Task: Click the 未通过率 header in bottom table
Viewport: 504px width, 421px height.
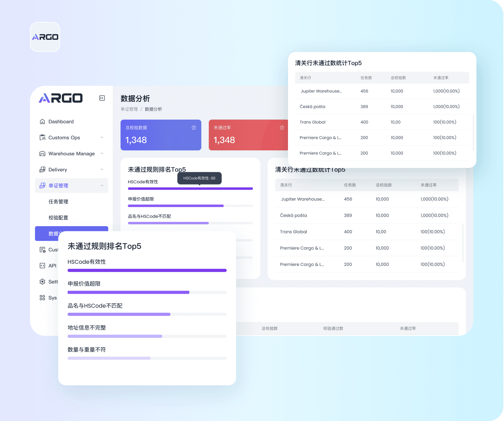Action: [408, 328]
